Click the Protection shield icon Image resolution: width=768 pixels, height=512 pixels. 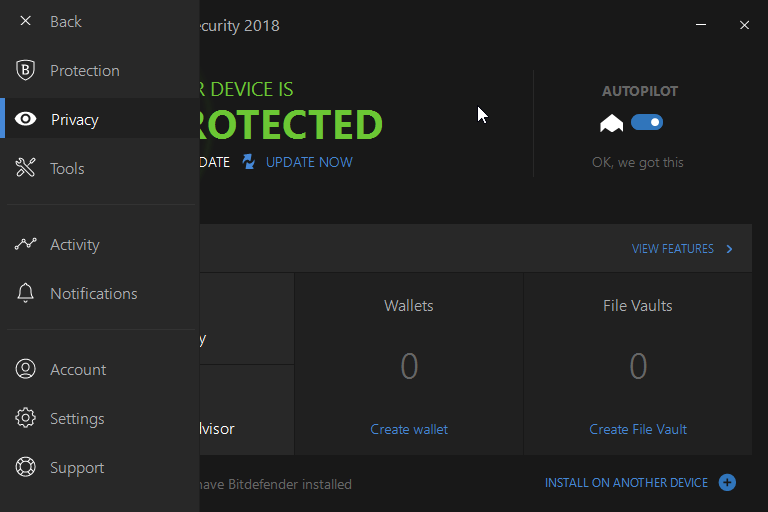point(25,70)
